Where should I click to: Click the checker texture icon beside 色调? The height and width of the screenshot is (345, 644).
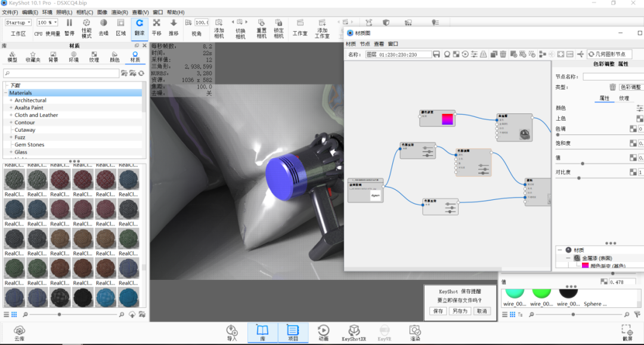[633, 129]
